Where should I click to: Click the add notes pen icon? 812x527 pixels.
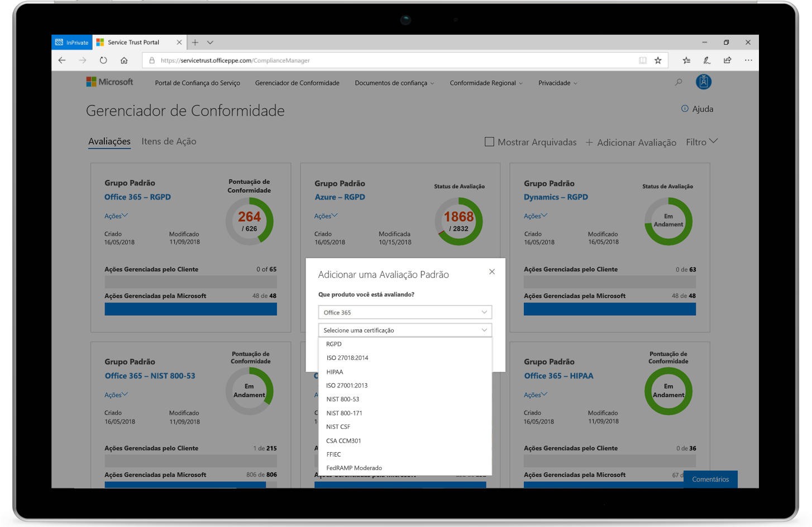706,60
